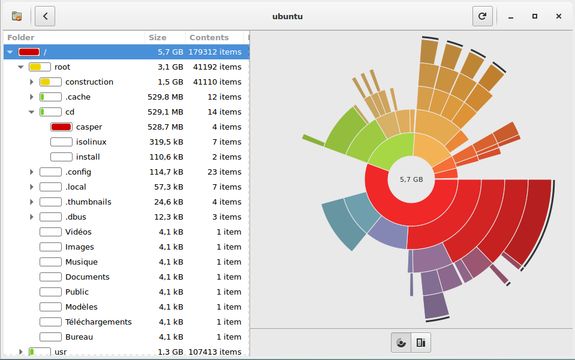575x360 pixels.
Task: Switch to treemap chart view
Action: (421, 343)
